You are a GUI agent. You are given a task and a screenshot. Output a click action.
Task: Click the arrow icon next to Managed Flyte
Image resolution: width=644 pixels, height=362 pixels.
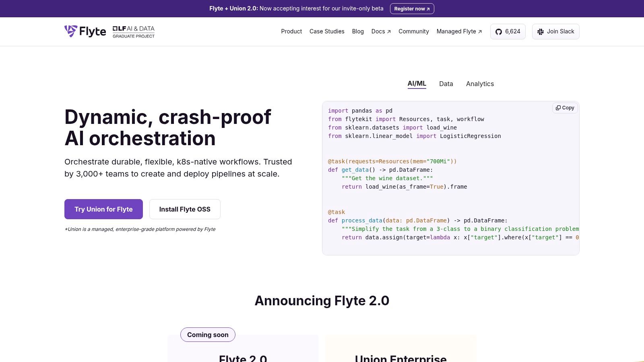[x=480, y=31]
